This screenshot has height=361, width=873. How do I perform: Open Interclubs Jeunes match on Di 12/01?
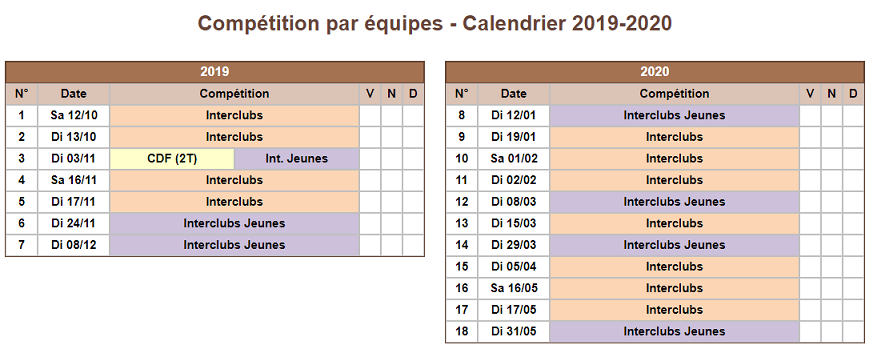click(x=674, y=115)
